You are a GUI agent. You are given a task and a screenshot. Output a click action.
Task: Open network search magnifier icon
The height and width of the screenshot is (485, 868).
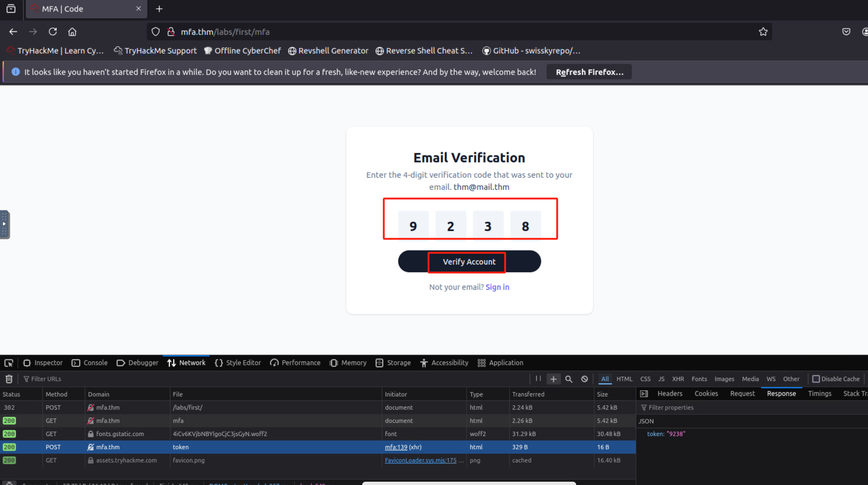click(569, 379)
